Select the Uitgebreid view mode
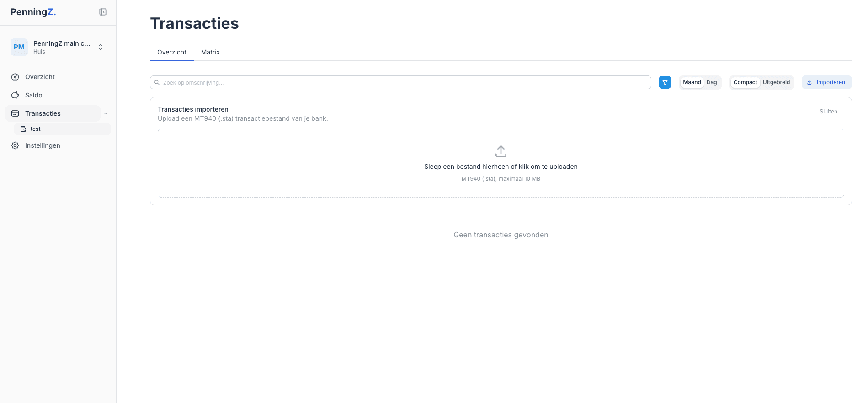Viewport: 868px width, 403px height. pos(776,82)
